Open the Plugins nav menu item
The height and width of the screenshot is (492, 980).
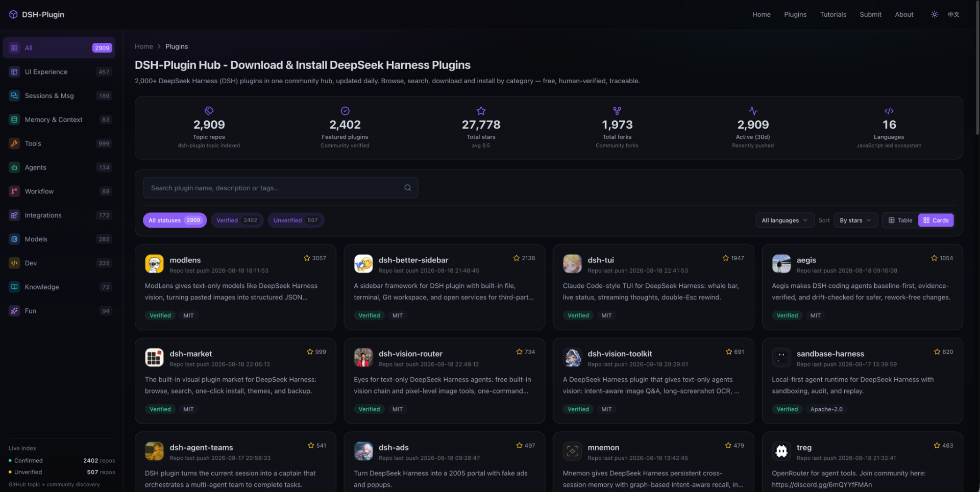click(x=795, y=14)
